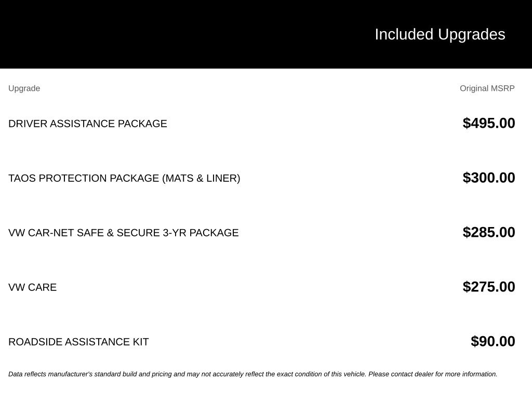This screenshot has width=532, height=399.
Task: Click the $495.00 price
Action: click(x=488, y=123)
